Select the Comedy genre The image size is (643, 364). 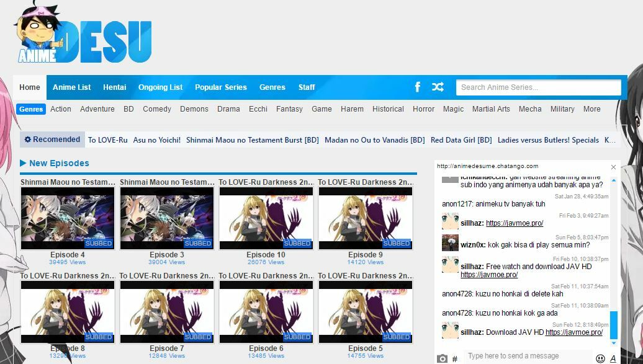(157, 109)
